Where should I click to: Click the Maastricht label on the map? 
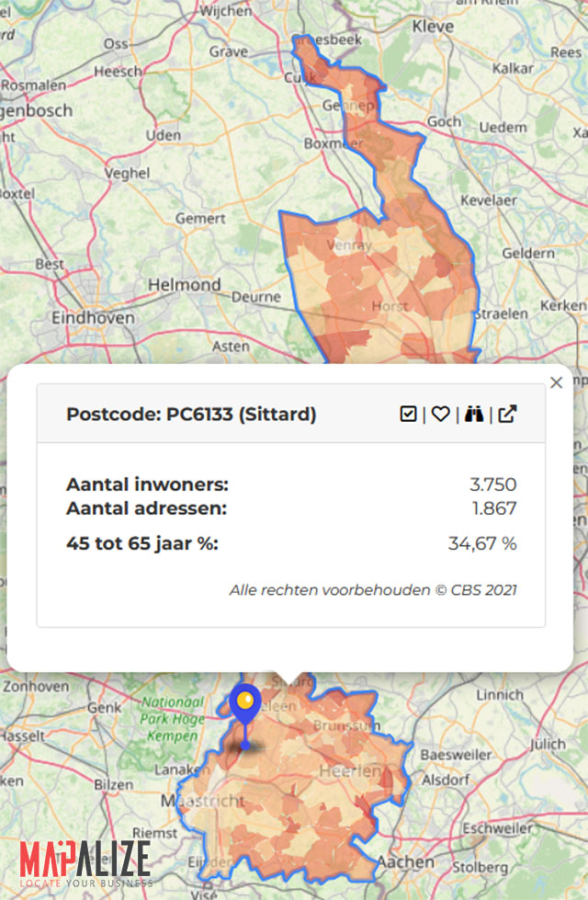click(202, 802)
